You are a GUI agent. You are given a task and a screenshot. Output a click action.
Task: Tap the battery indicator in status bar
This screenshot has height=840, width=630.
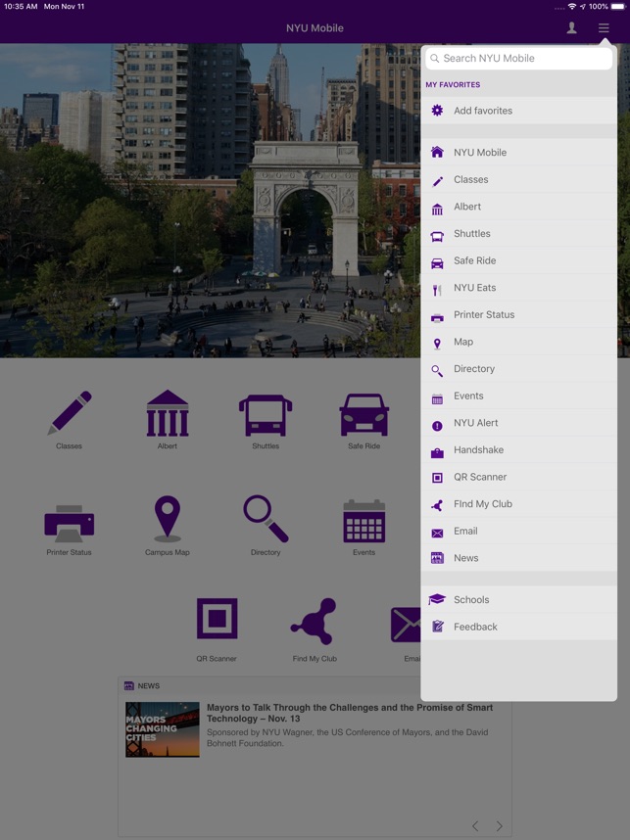tap(617, 7)
